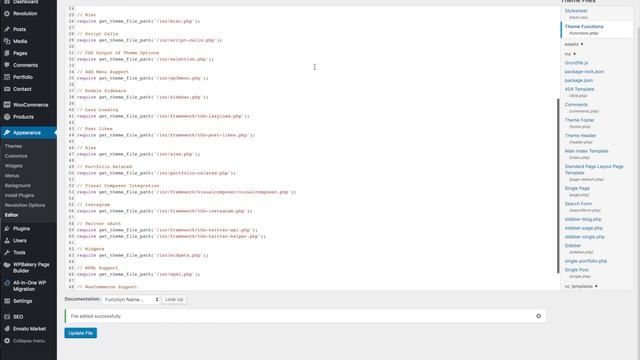Place cursor on the script-calls.php require line

149,40
